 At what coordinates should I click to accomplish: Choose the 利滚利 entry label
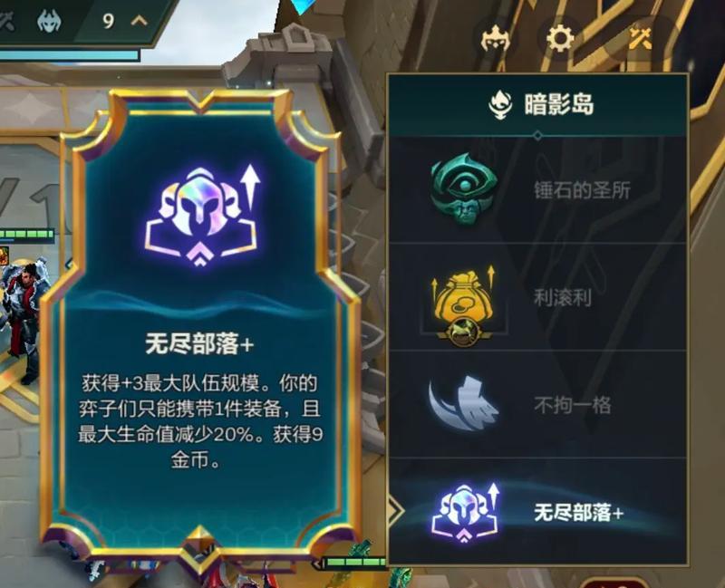[x=563, y=298]
